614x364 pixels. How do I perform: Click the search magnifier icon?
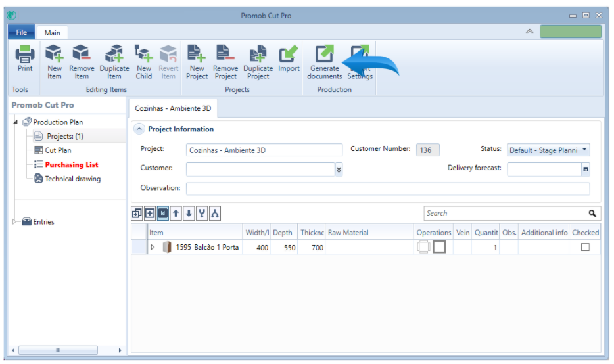(592, 214)
